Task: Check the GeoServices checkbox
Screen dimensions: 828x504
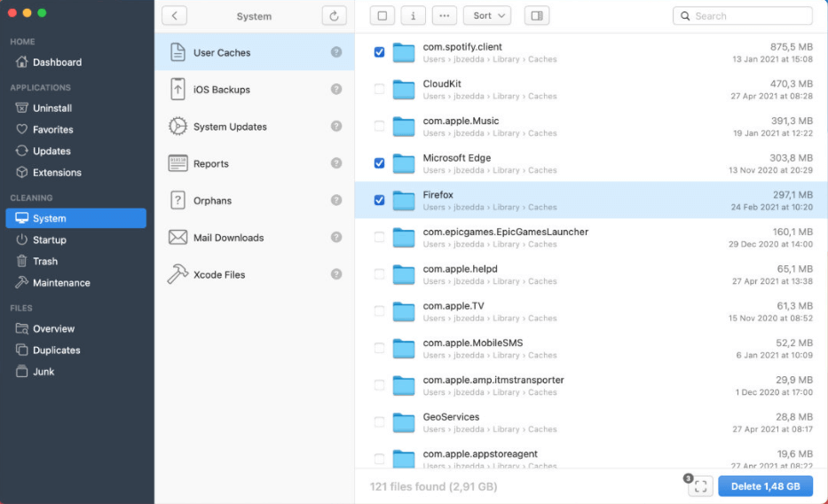Action: 379,421
